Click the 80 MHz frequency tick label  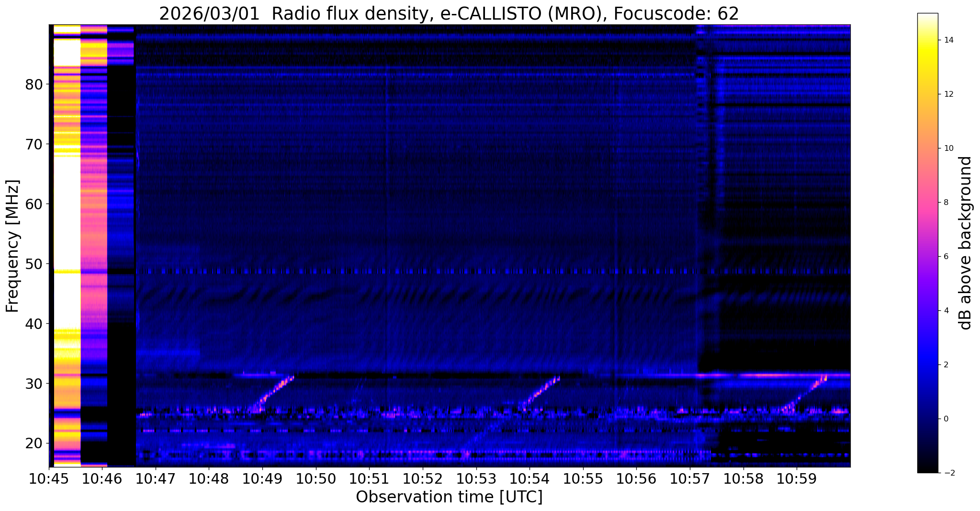(34, 84)
